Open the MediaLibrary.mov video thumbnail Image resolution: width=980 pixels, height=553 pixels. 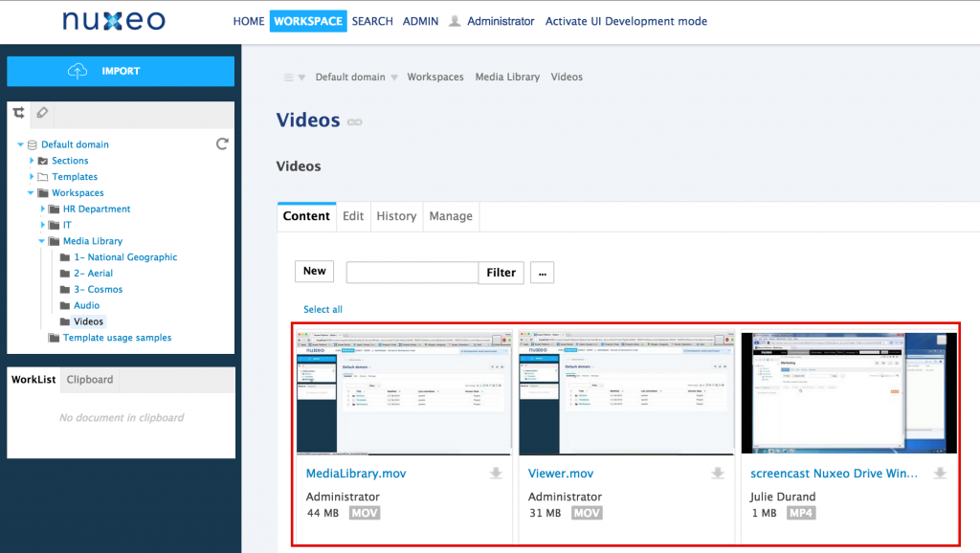[404, 393]
